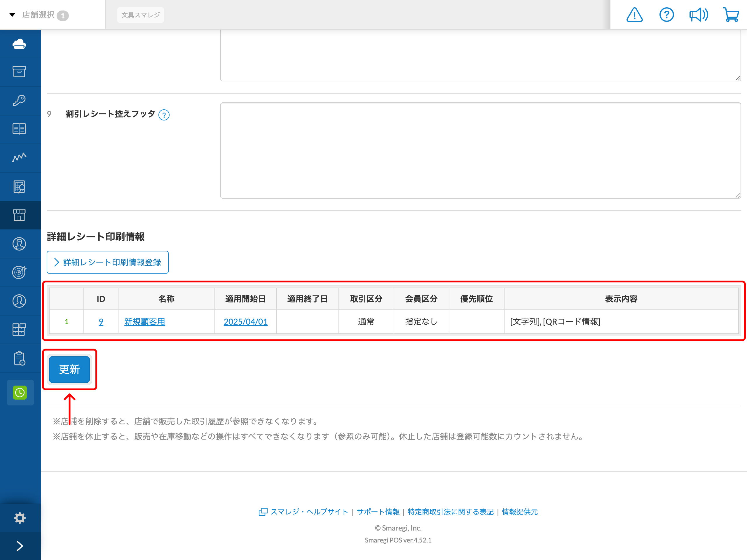Click the [文字列], [QRコード情報] cell
747x560 pixels.
pyautogui.click(x=621, y=322)
